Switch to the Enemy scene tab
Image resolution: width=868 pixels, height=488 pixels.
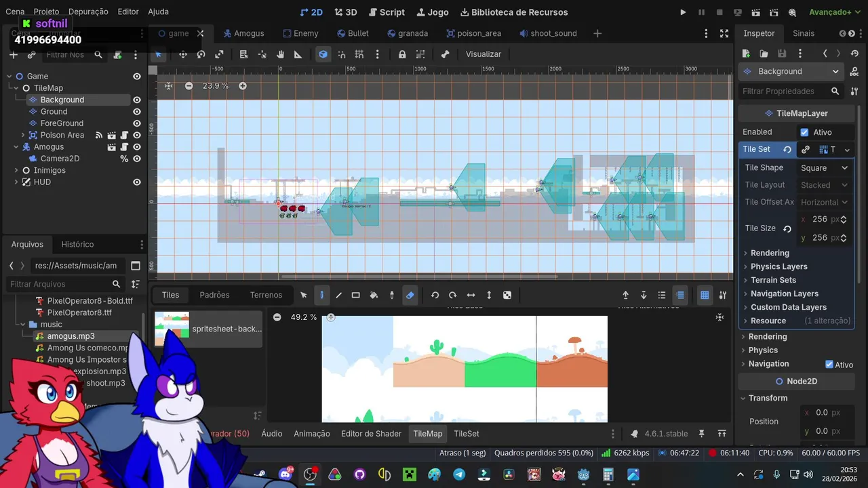[299, 33]
